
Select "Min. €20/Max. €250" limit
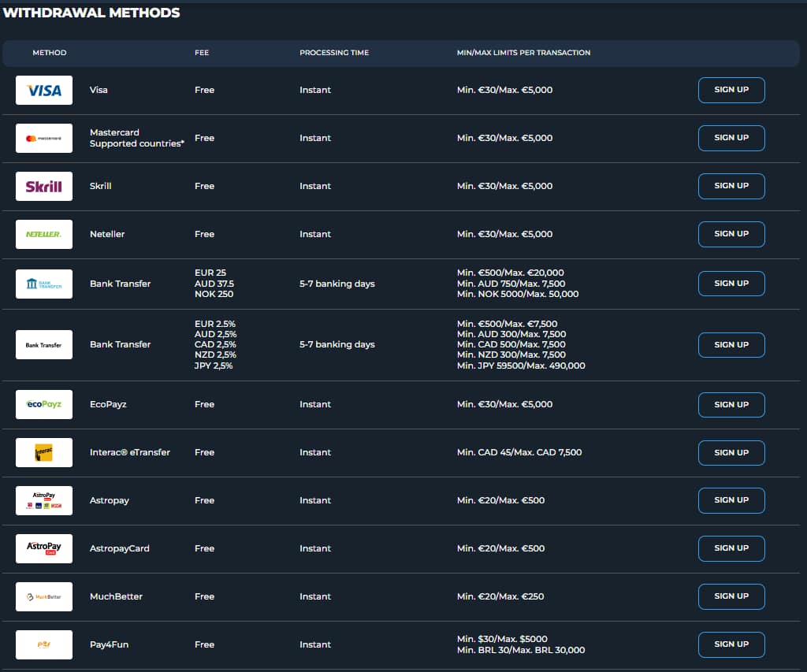pos(500,596)
